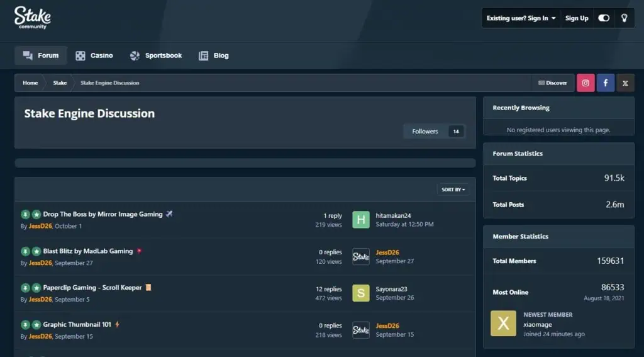
Task: Click the lightbulb icon in header
Action: tap(624, 18)
